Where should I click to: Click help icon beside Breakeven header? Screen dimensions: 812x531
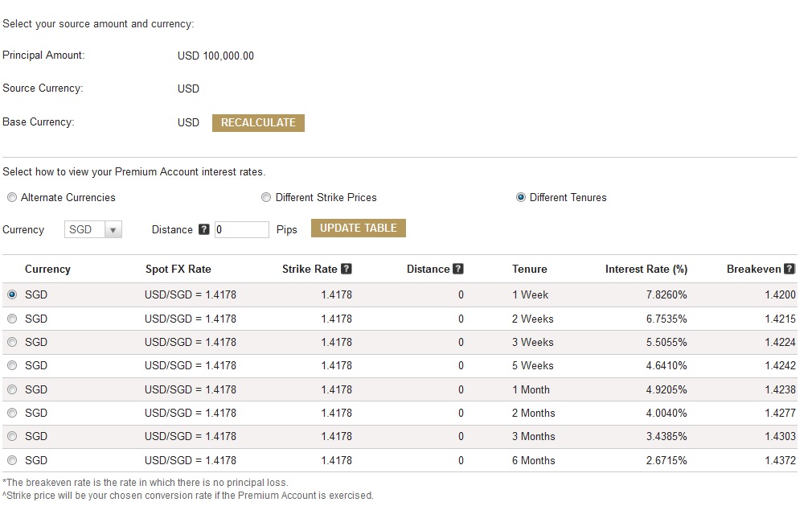coord(789,269)
